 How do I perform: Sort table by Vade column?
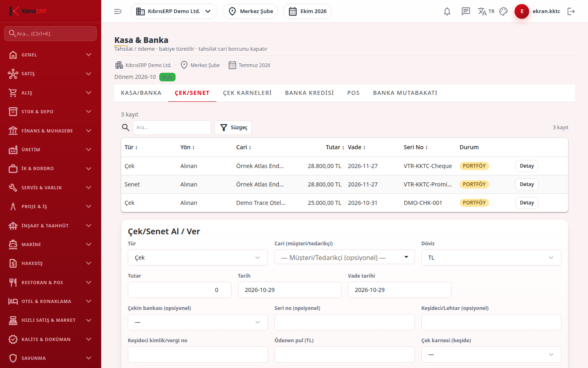click(356, 147)
